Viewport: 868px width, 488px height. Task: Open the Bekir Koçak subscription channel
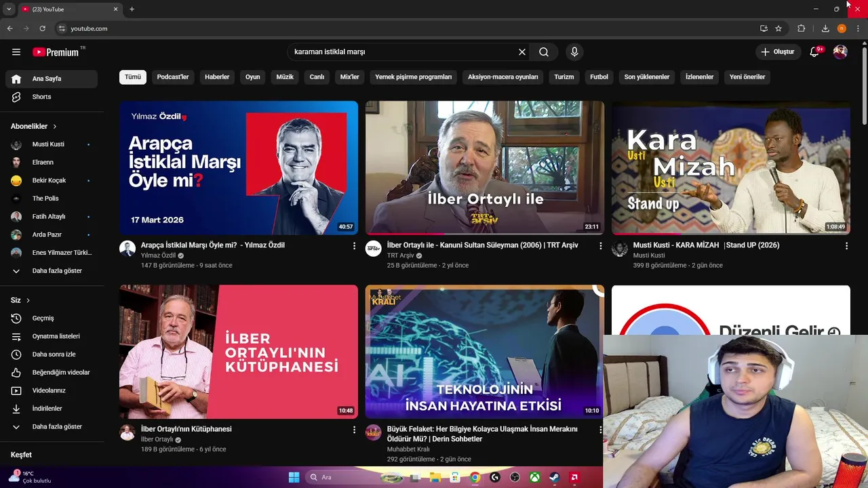[52, 180]
